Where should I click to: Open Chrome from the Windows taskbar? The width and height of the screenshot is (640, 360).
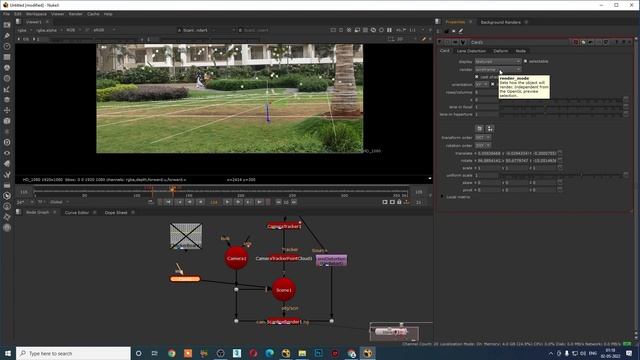pyautogui.click(x=171, y=353)
